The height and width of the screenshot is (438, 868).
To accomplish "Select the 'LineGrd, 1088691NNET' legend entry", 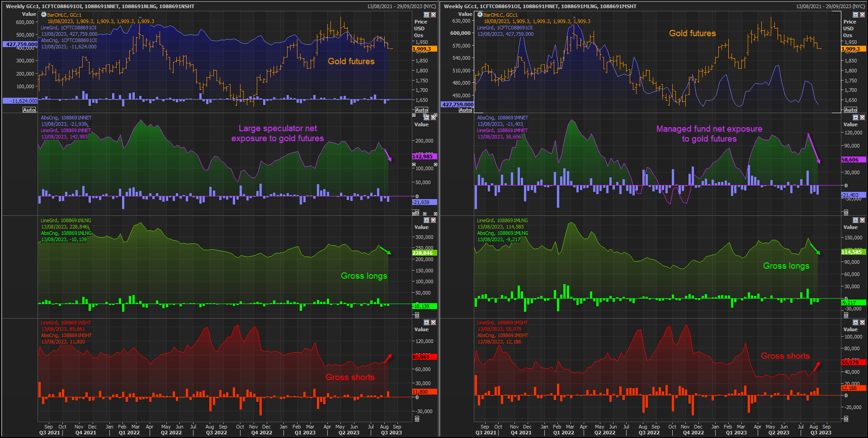I will [x=66, y=130].
